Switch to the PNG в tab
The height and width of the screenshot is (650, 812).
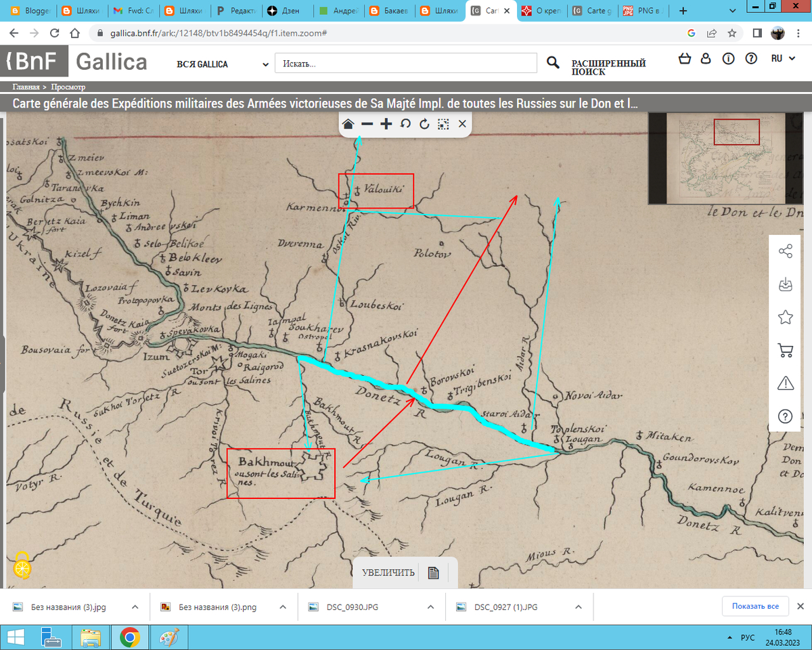(x=644, y=11)
